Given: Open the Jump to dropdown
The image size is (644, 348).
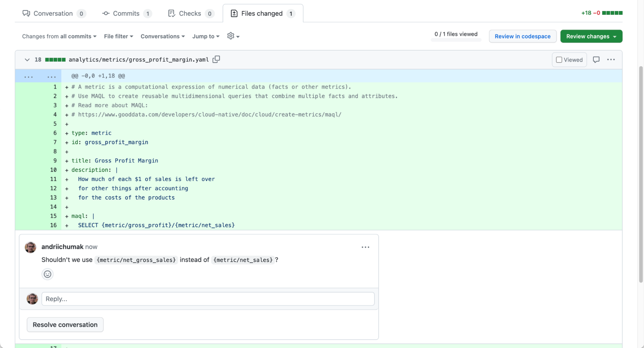Looking at the screenshot, I should [206, 36].
